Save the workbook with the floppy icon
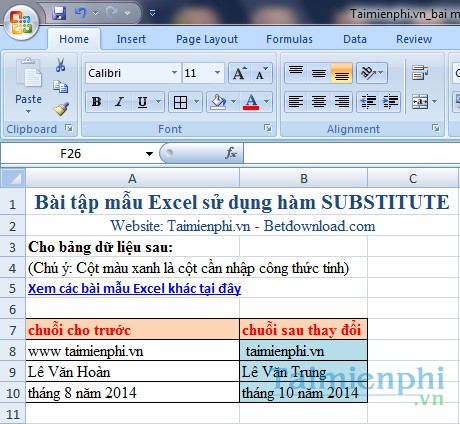The height and width of the screenshot is (424, 460). point(59,13)
